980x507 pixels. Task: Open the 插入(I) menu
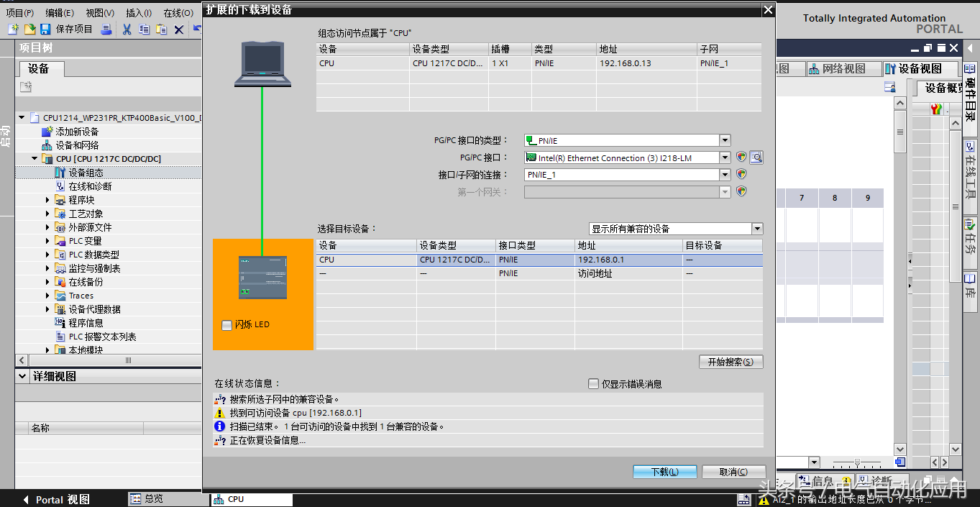[x=139, y=13]
